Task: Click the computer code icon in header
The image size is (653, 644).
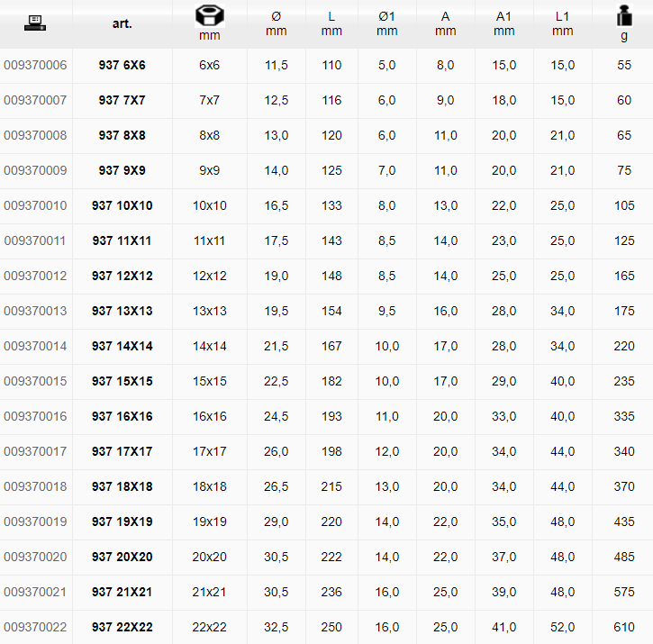Action: [x=35, y=23]
